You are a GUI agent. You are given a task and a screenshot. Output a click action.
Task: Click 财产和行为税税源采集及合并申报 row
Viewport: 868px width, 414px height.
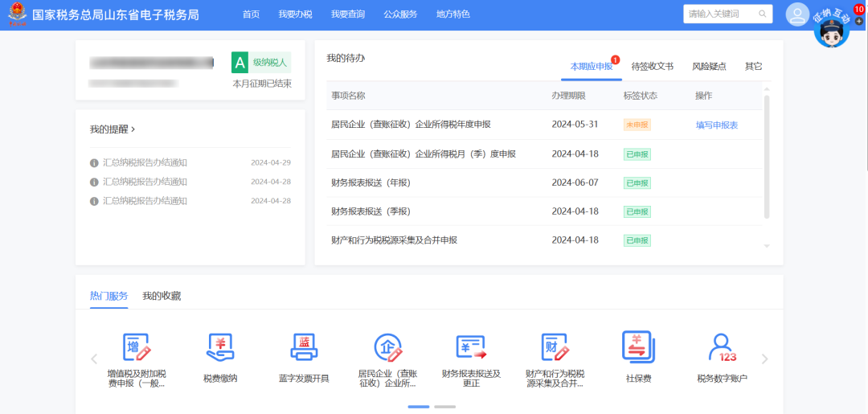point(543,240)
